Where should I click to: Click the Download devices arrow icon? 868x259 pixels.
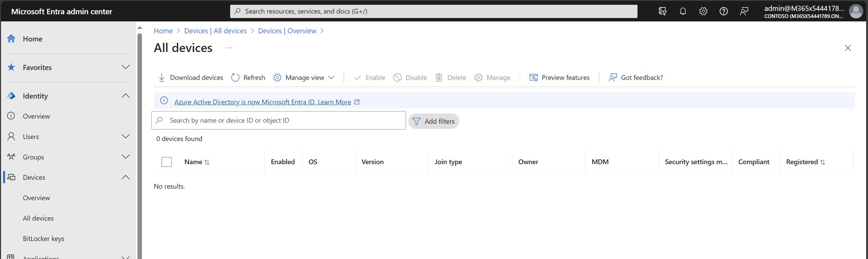pos(162,77)
